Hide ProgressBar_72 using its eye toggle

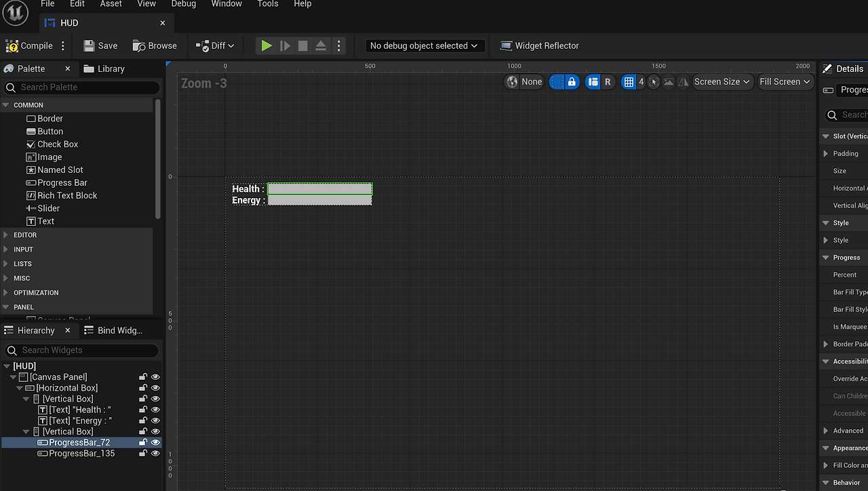[x=155, y=442]
